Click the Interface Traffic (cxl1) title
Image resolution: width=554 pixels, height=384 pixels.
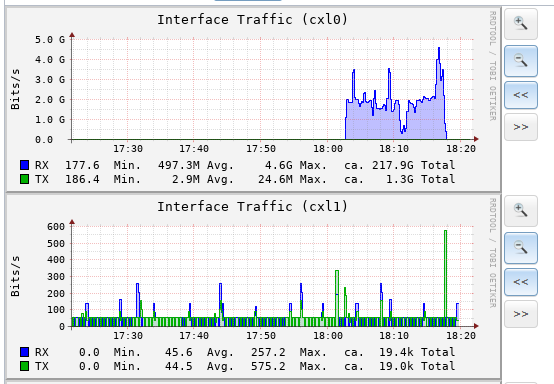pyautogui.click(x=252, y=206)
